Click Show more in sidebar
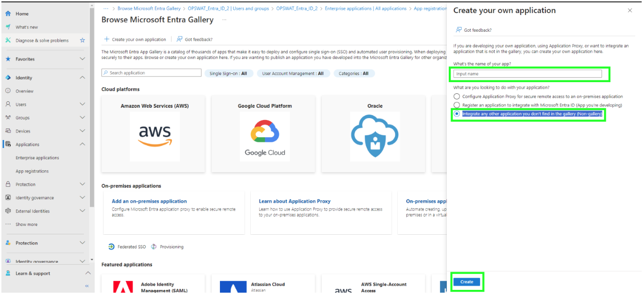 tap(26, 225)
